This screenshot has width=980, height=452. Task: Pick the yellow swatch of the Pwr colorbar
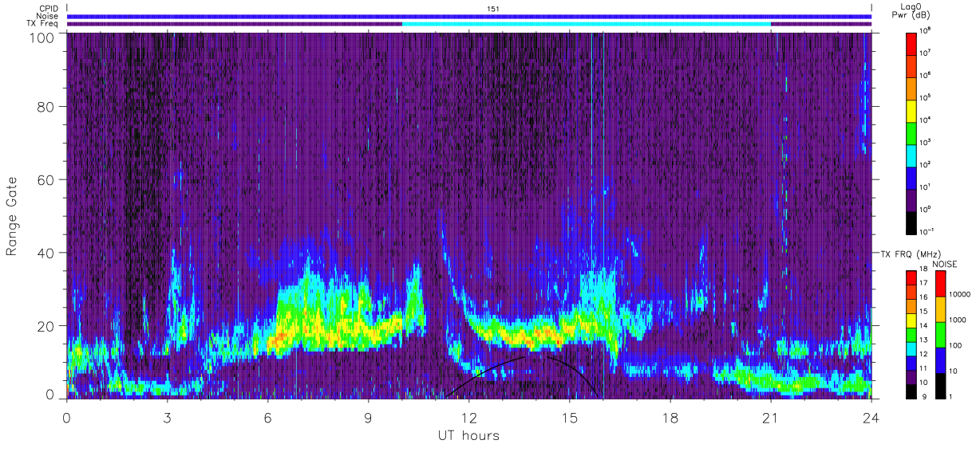(911, 110)
